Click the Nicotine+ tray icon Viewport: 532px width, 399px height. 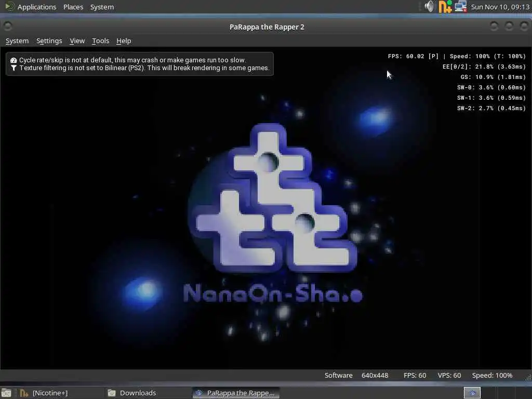coord(445,6)
